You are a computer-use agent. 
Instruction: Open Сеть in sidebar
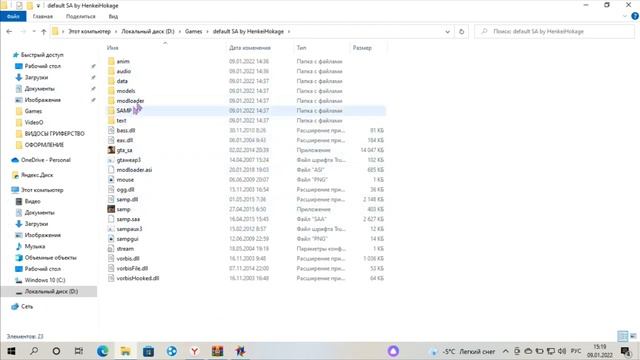pyautogui.click(x=27, y=307)
